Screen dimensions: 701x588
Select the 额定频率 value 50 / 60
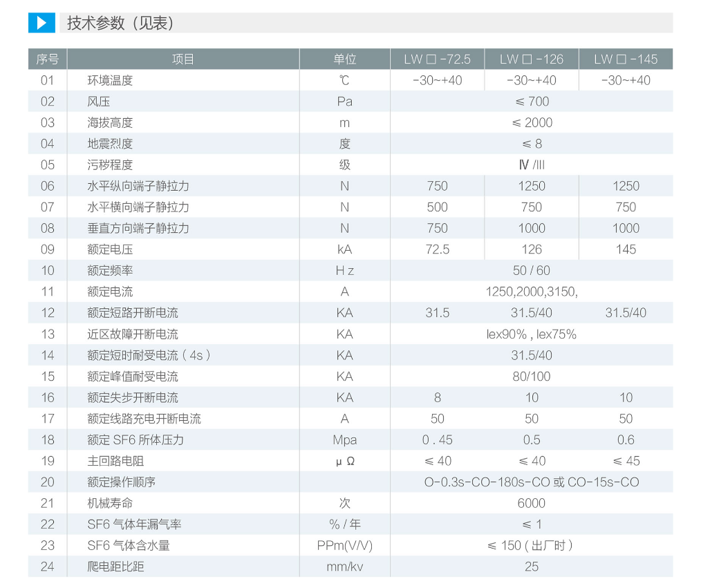click(x=531, y=271)
